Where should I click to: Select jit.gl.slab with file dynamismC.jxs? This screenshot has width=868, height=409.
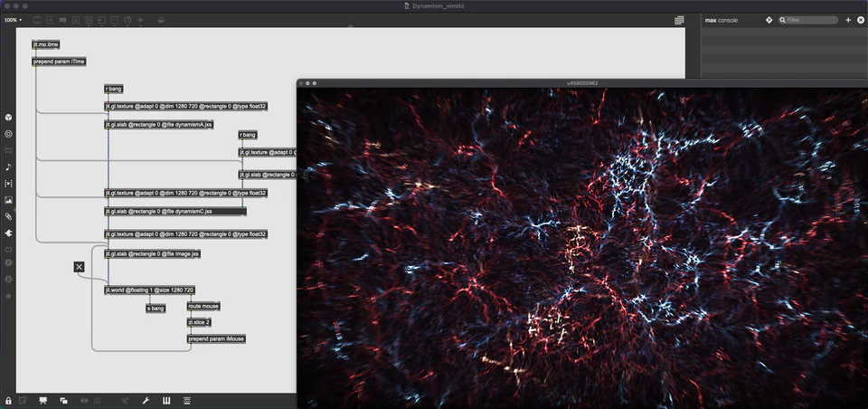click(x=175, y=211)
